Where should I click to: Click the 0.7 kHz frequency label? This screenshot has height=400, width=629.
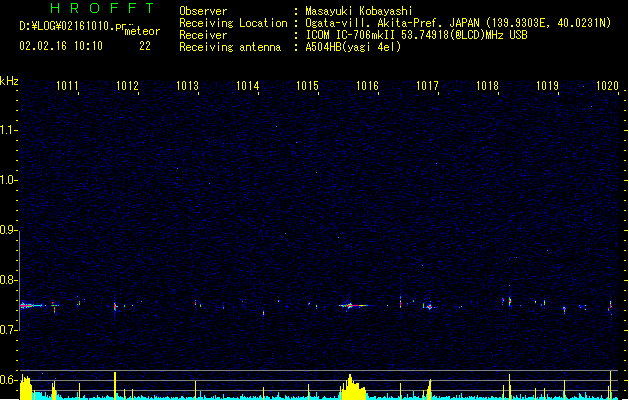[x=8, y=330]
